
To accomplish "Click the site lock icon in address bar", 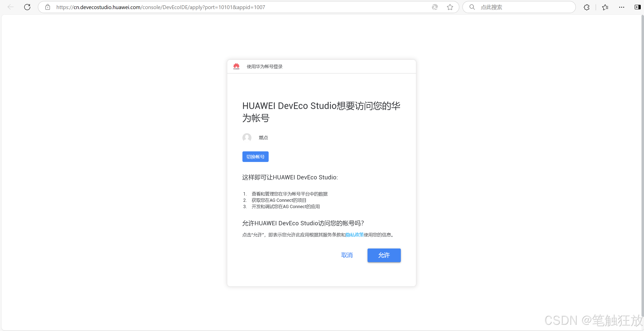I will coord(48,7).
